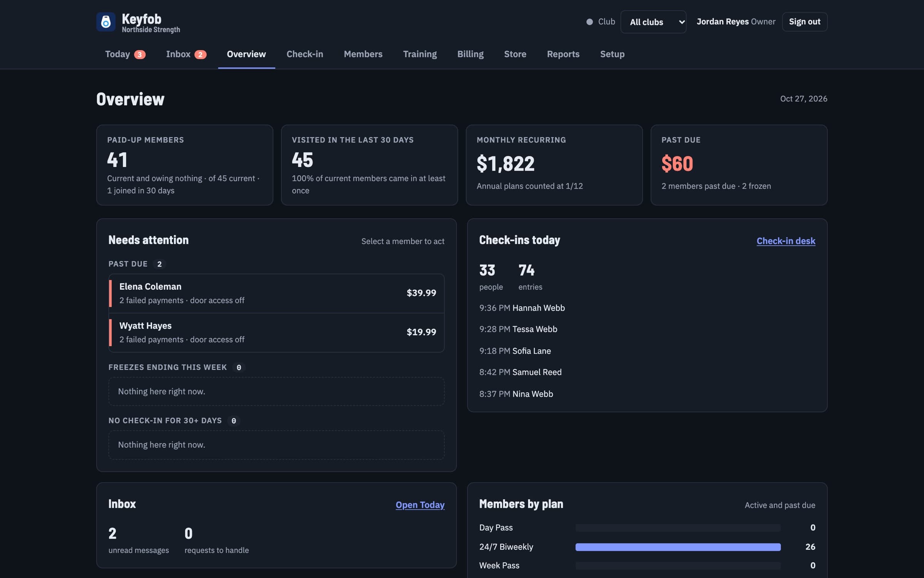Click Nina Webb check-in entry
Screen dimensions: 924x578
point(516,394)
